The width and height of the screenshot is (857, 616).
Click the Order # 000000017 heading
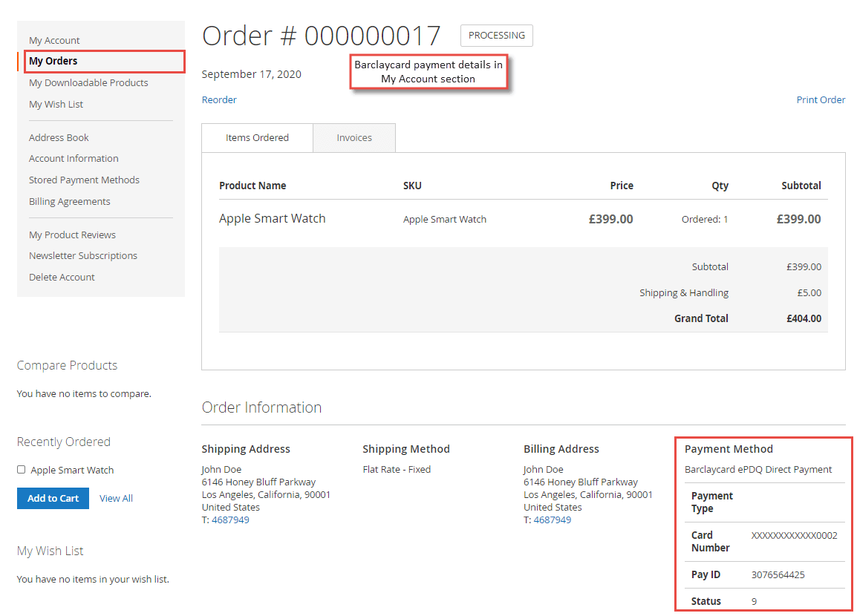[321, 36]
